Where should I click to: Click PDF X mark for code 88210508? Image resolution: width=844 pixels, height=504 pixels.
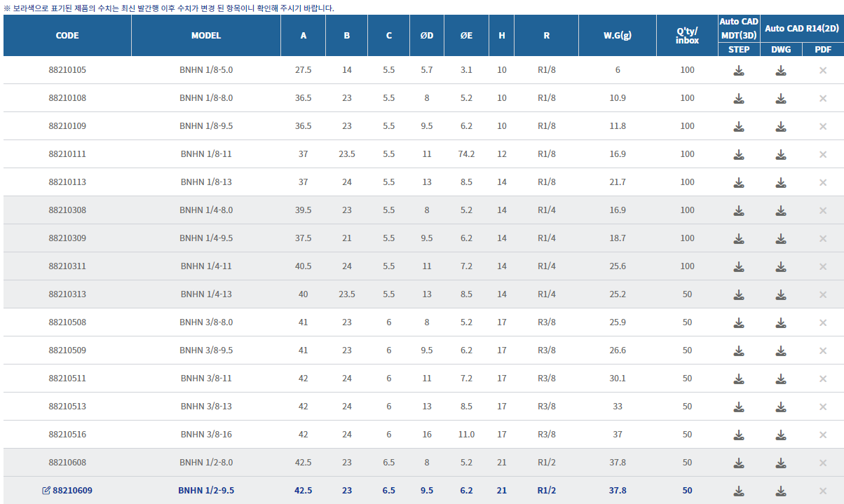[x=823, y=322]
